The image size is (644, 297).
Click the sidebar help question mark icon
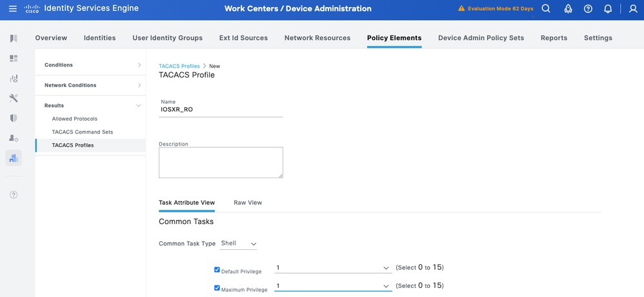click(x=14, y=195)
